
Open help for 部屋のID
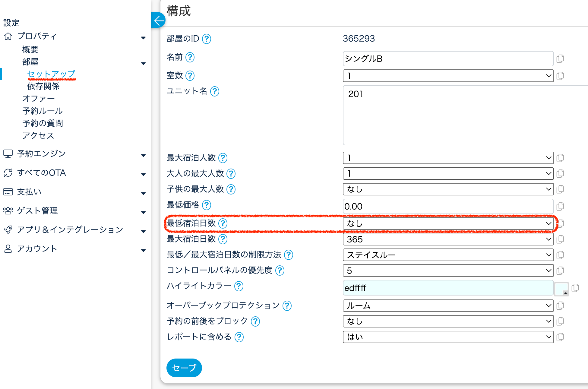pos(207,39)
